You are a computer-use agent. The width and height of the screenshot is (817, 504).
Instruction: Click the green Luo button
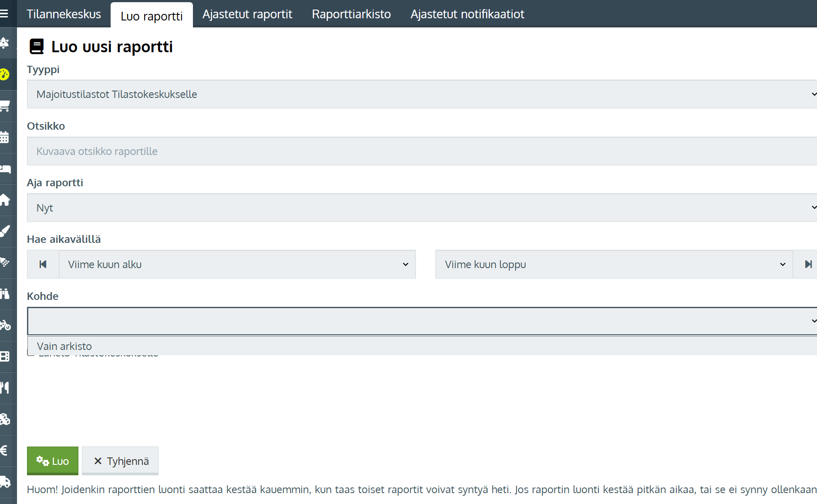point(53,461)
